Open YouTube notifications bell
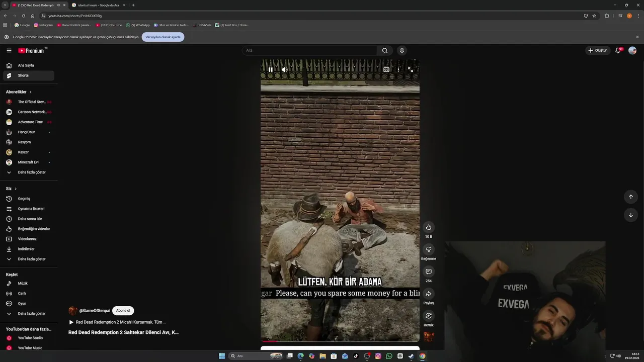Viewport: 644px width, 362px height. pyautogui.click(x=618, y=50)
